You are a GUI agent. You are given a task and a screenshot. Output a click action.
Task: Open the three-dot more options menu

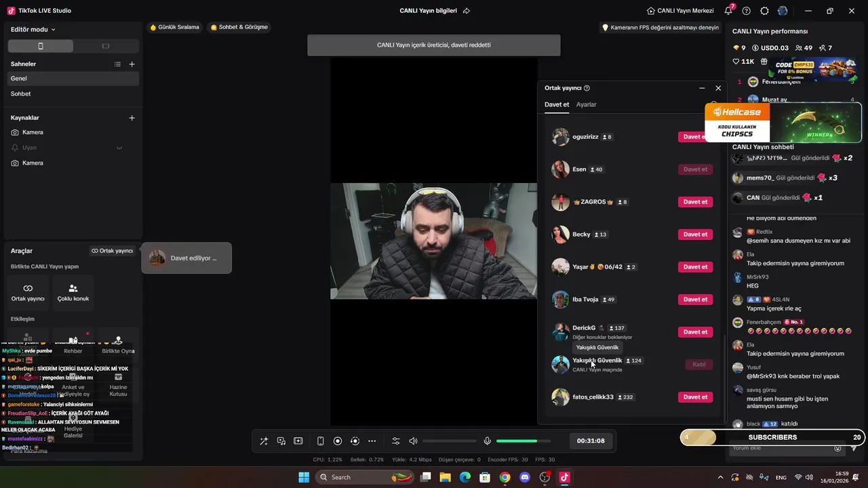(372, 441)
